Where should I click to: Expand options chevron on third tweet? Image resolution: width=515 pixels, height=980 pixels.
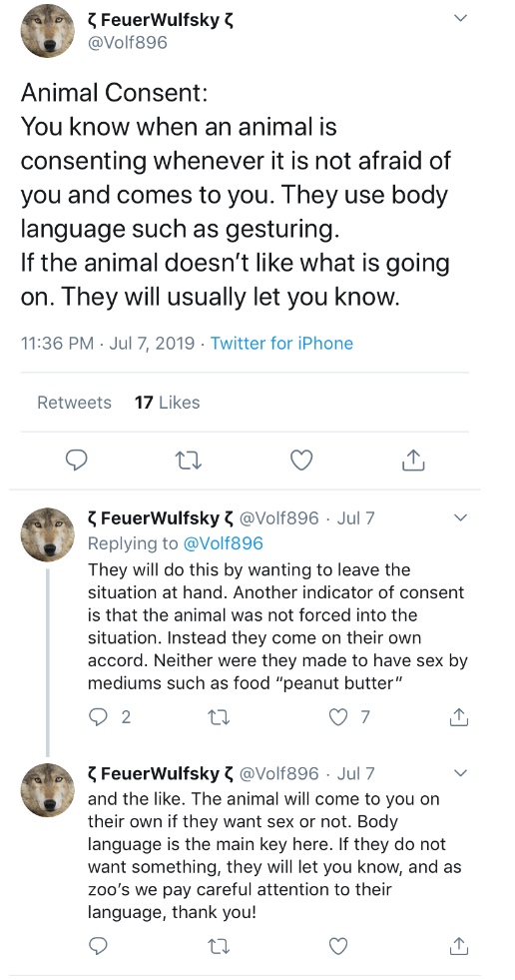point(460,773)
